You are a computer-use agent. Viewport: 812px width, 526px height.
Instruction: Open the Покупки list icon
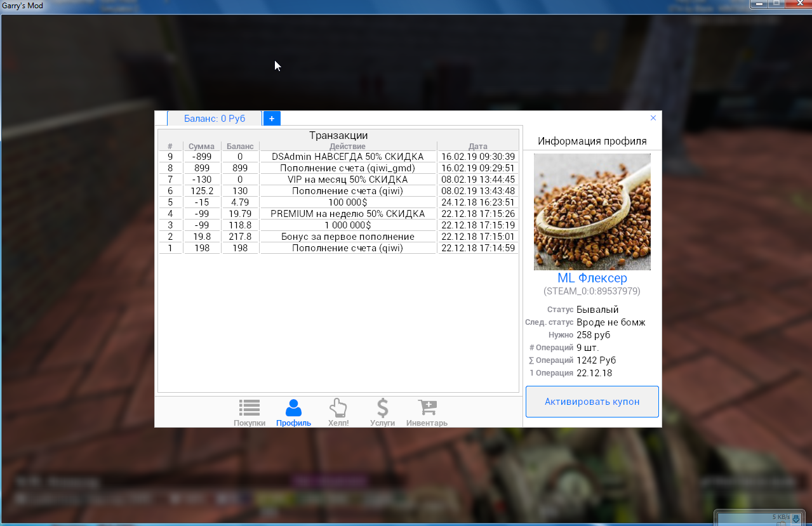click(x=249, y=409)
